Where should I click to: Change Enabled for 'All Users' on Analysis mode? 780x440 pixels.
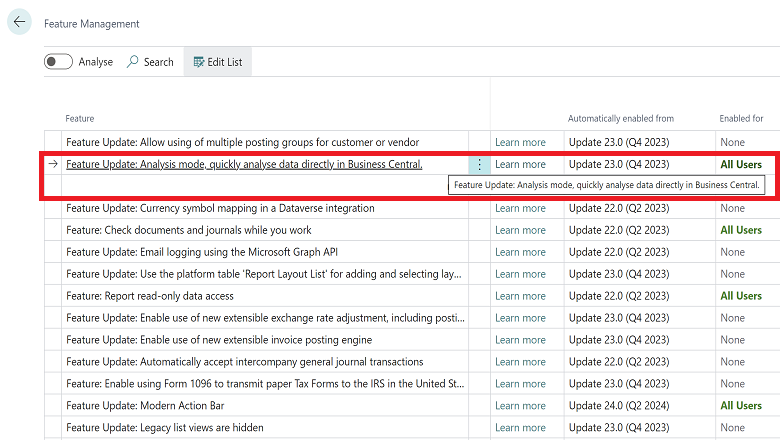click(741, 165)
